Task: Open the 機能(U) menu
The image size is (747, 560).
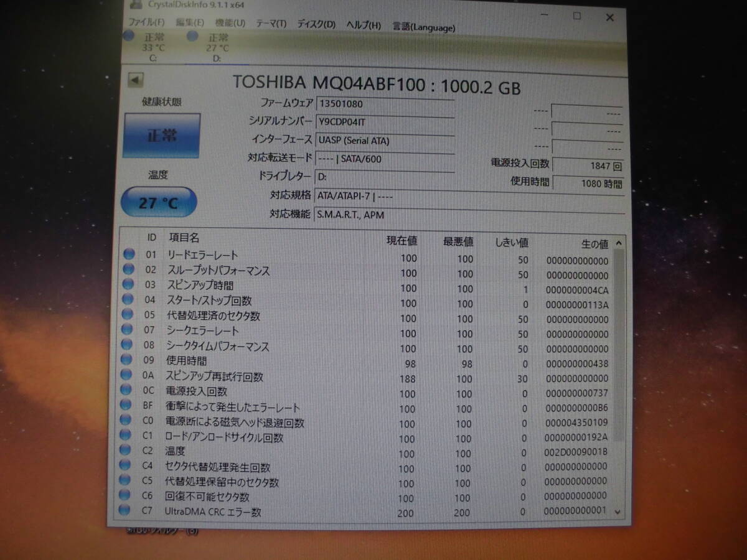Action: tap(230, 23)
